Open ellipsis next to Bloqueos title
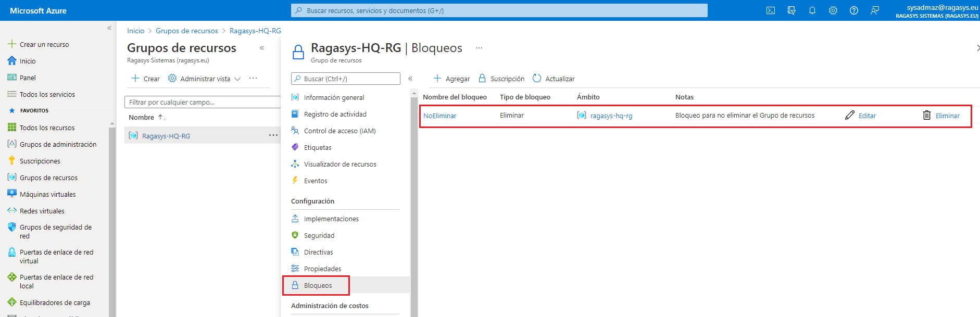Image resolution: width=980 pixels, height=317 pixels. [479, 48]
